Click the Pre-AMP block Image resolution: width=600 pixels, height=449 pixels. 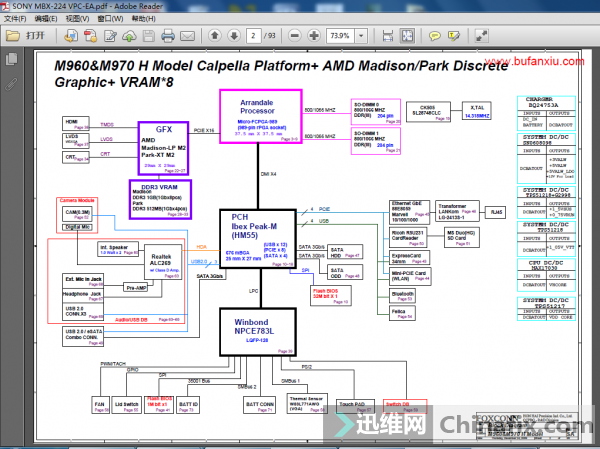[x=136, y=287]
